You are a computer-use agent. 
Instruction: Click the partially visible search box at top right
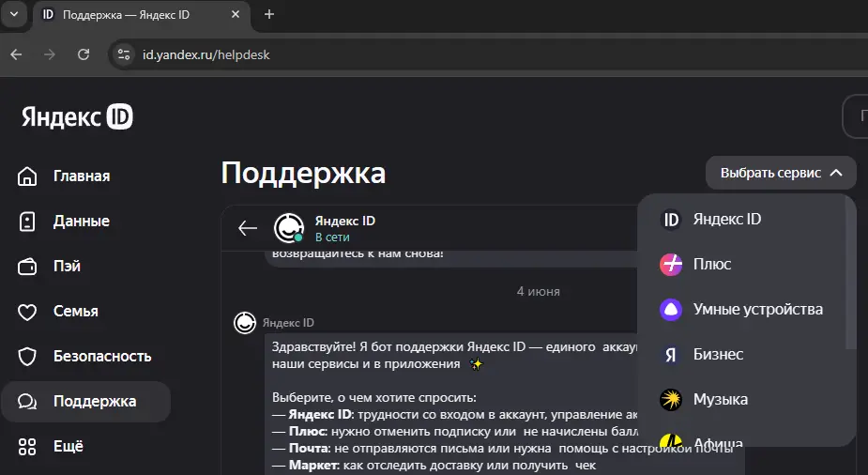click(x=855, y=116)
